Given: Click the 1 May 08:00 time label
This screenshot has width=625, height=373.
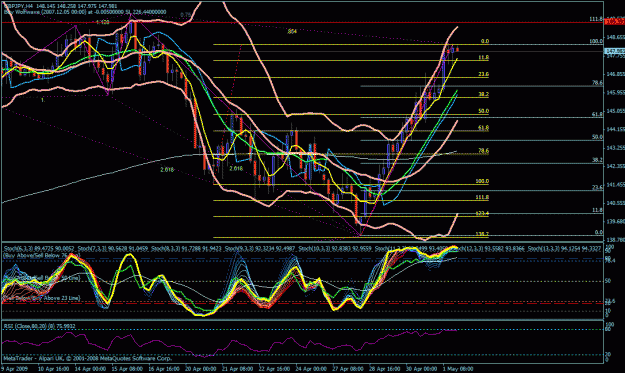Looking at the screenshot, I should [458, 369].
